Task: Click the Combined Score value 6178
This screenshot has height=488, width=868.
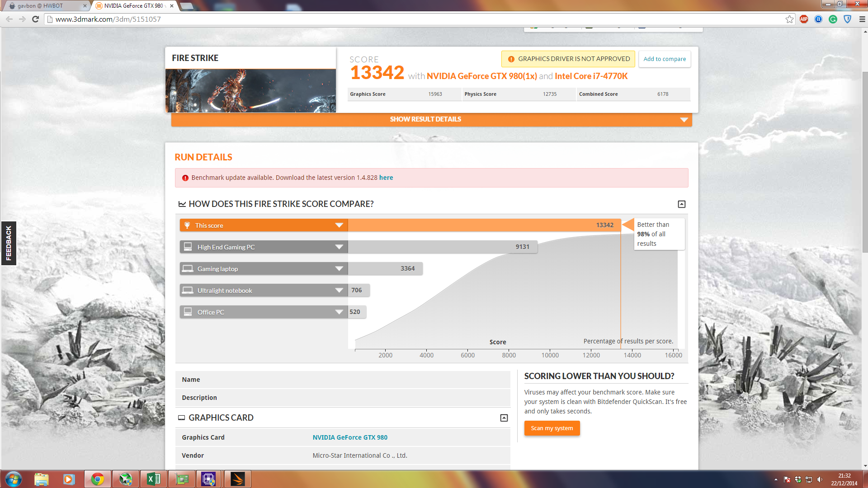Action: click(x=663, y=94)
